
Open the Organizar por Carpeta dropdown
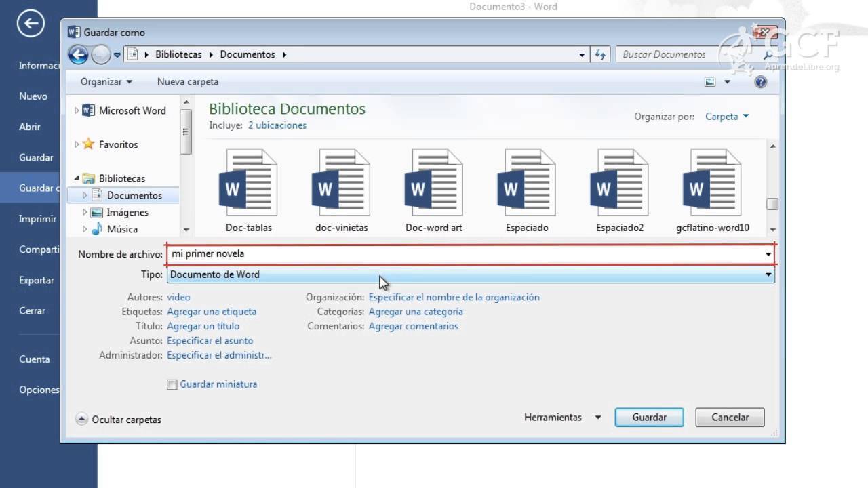726,117
